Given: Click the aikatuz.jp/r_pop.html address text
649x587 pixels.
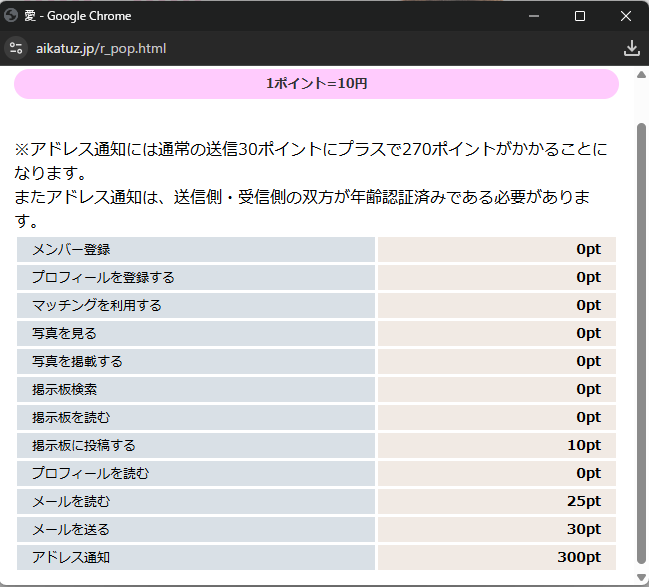Looking at the screenshot, I should point(101,48).
